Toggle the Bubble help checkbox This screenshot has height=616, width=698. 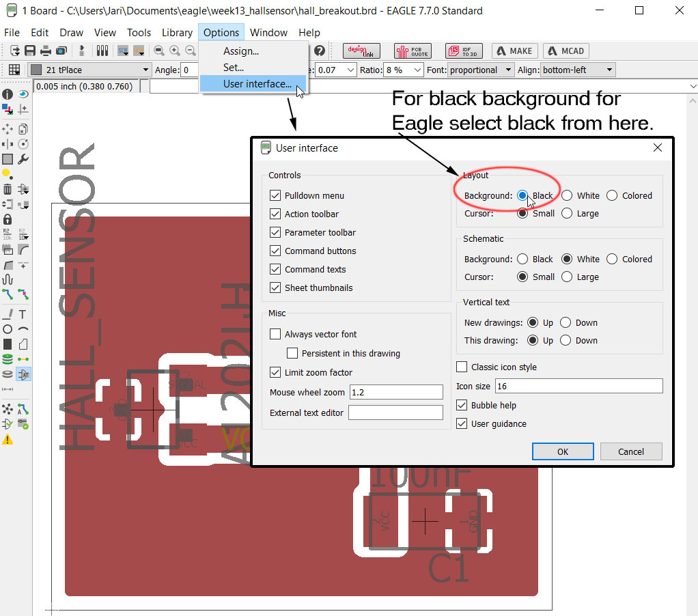(x=462, y=405)
